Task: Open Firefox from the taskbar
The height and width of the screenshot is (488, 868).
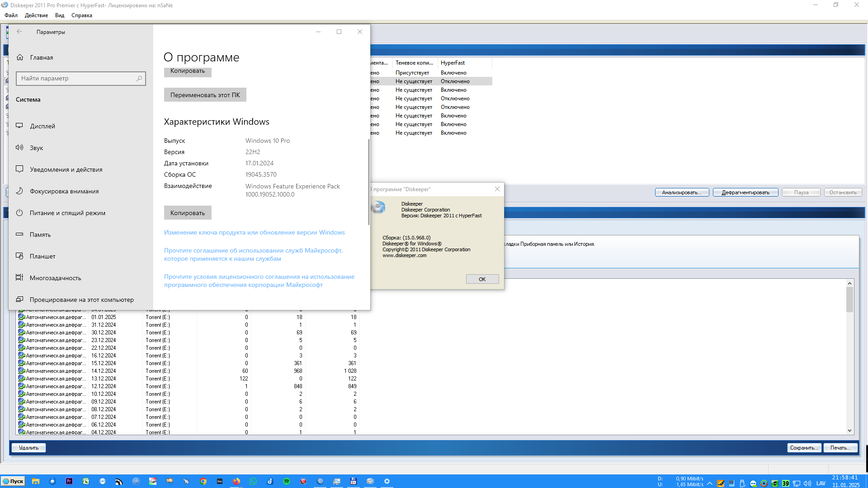Action: [236, 481]
